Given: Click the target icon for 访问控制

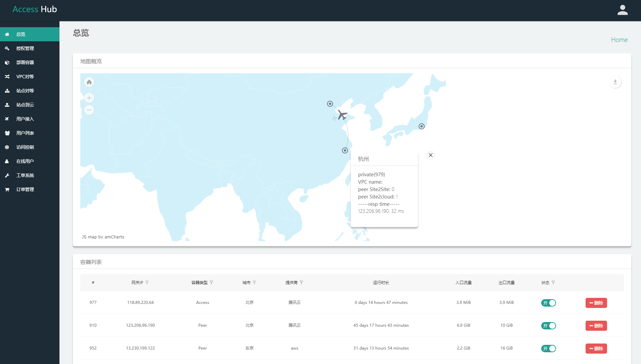Looking at the screenshot, I should pyautogui.click(x=7, y=147).
